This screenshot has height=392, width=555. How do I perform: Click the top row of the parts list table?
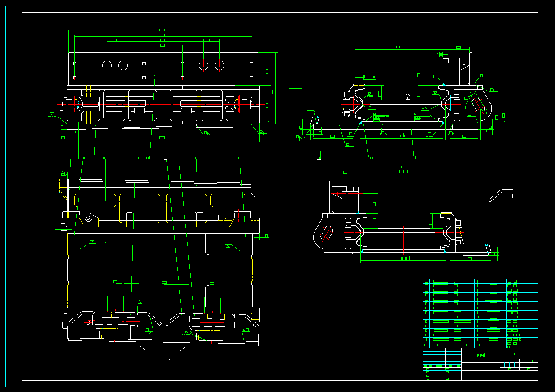click(481, 281)
